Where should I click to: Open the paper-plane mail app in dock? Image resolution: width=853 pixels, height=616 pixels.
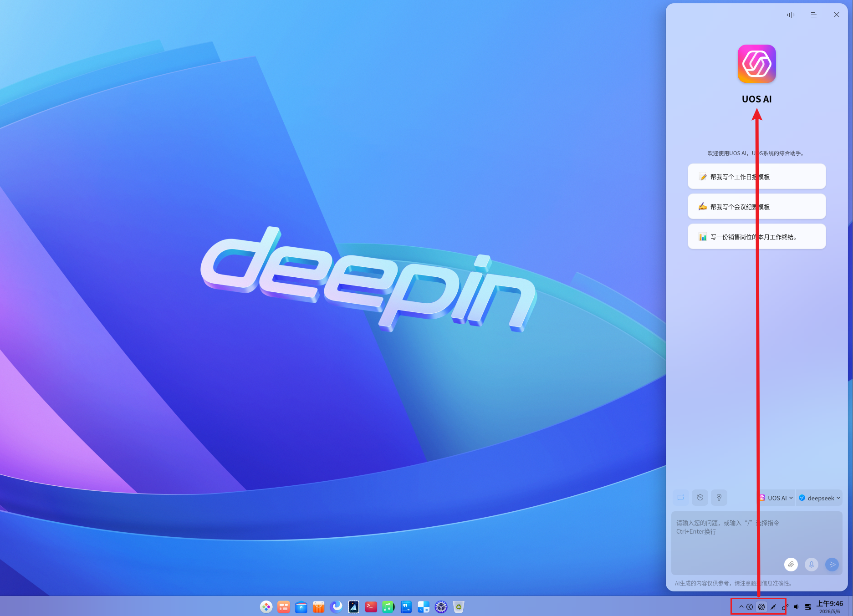354,607
